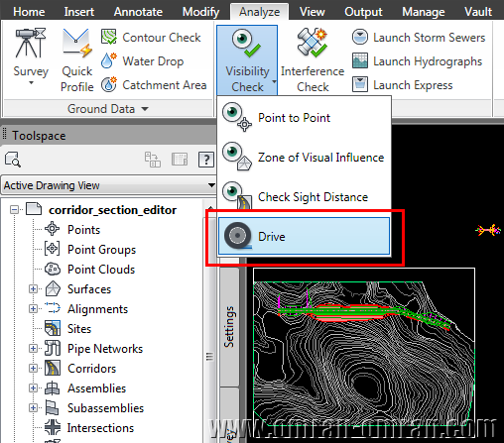The height and width of the screenshot is (443, 504).
Task: Click the Surfaces icon in tree
Action: 53,289
